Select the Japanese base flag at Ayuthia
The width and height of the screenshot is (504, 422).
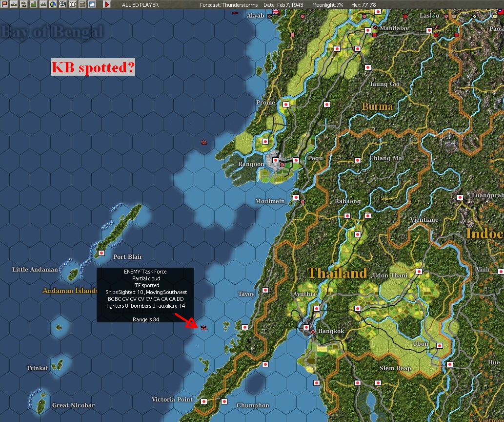(317, 309)
